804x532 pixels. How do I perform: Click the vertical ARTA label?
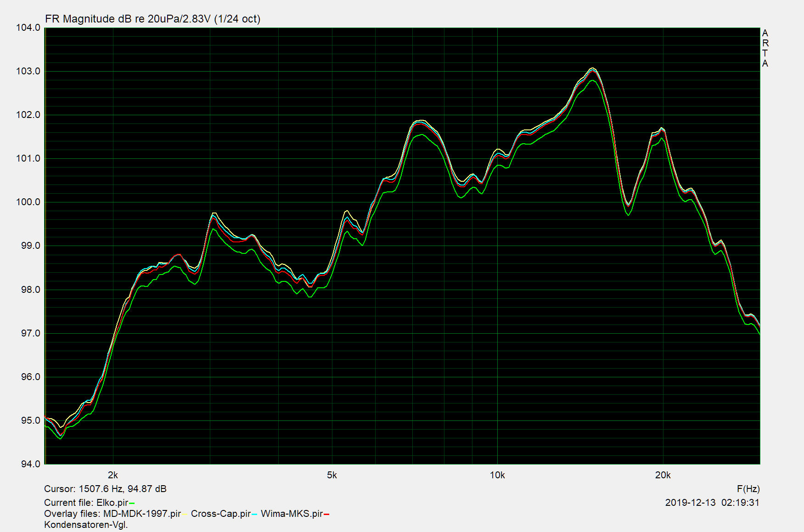point(765,48)
